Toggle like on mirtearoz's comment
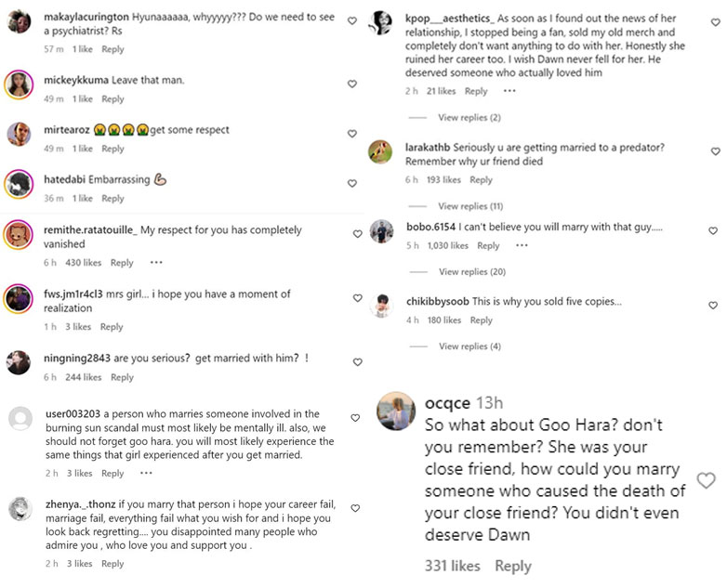Viewport: 727px width, 588px height. tap(351, 134)
